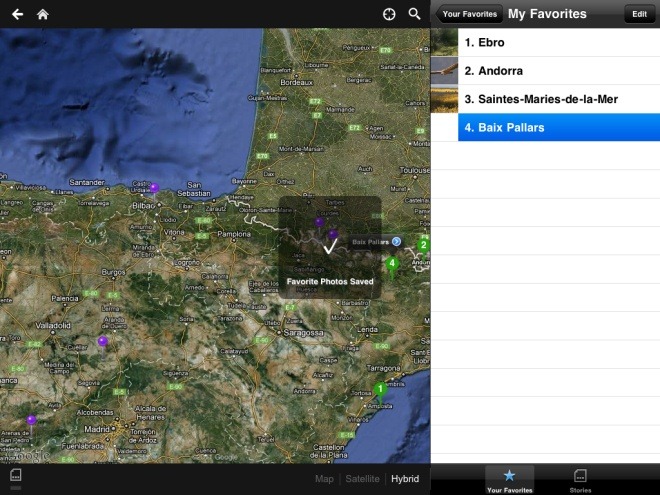Go to the home screen icon

point(43,14)
